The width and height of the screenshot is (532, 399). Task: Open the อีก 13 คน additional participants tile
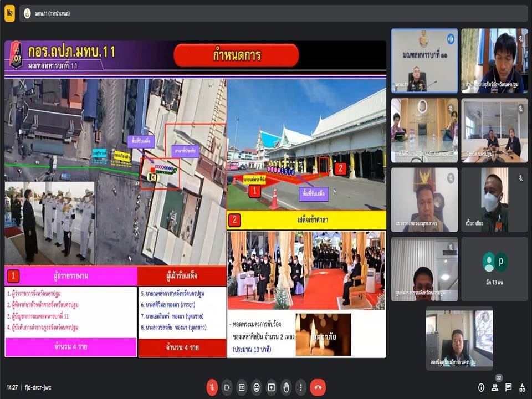(x=494, y=269)
